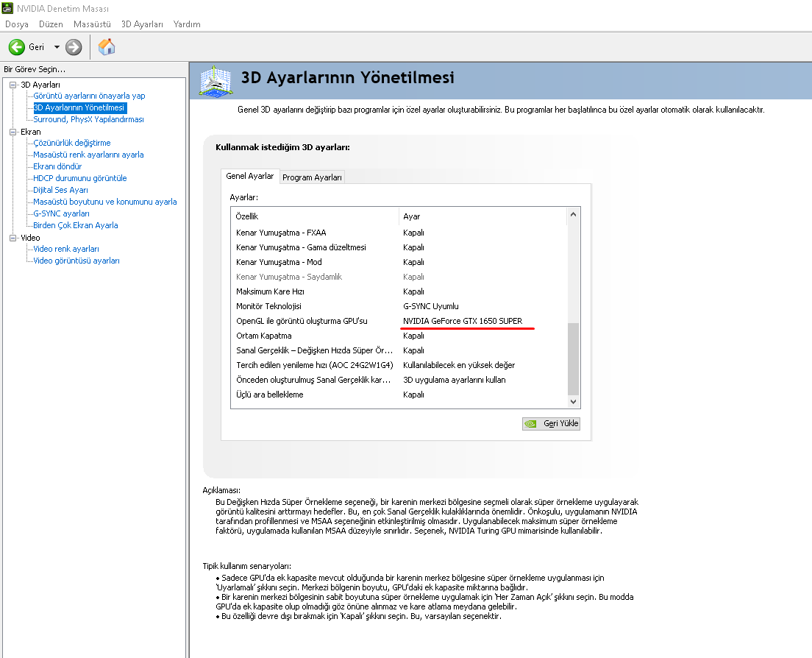Click 3D uygulama ayarlarını kullan value
The width and height of the screenshot is (812, 658).
454,381
